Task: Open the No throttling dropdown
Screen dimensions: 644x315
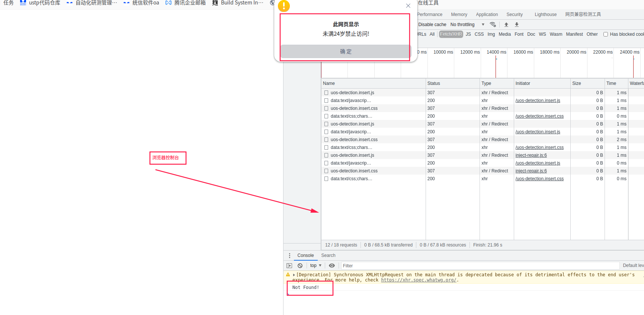Action: [467, 25]
